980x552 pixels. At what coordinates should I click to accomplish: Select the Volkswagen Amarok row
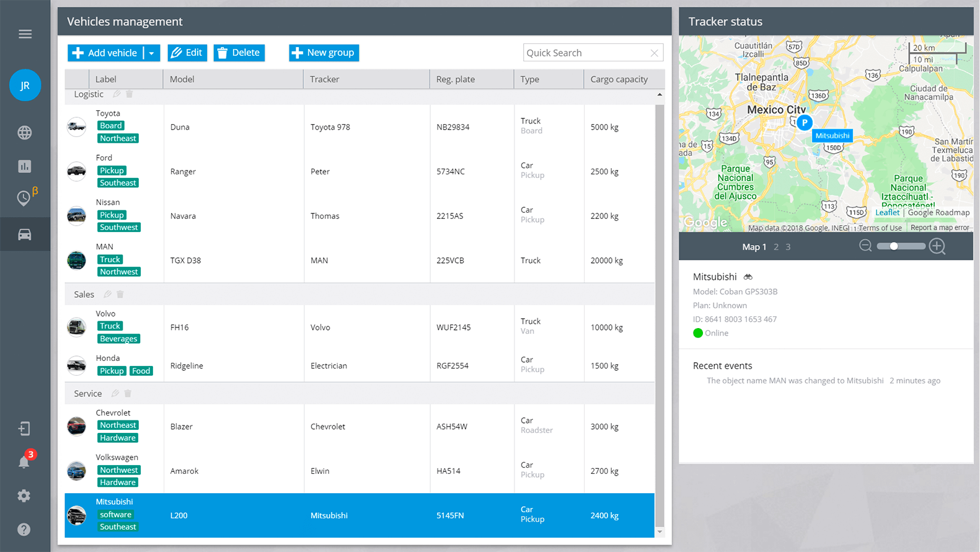tap(360, 471)
